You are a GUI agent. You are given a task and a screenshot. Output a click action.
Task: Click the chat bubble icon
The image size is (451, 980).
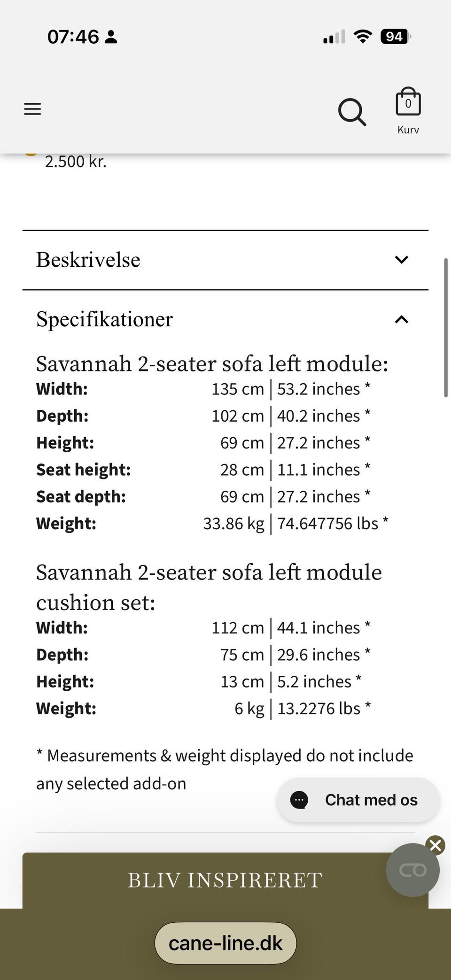(299, 800)
